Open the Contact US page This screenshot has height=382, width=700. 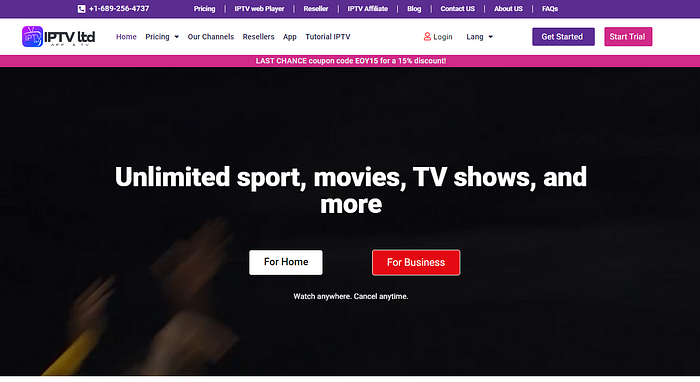click(458, 9)
